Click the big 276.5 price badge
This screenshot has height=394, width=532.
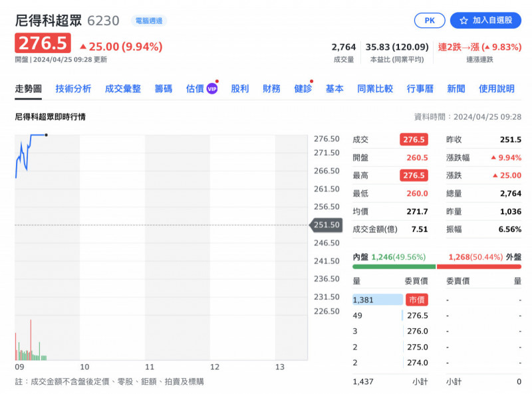(x=43, y=43)
